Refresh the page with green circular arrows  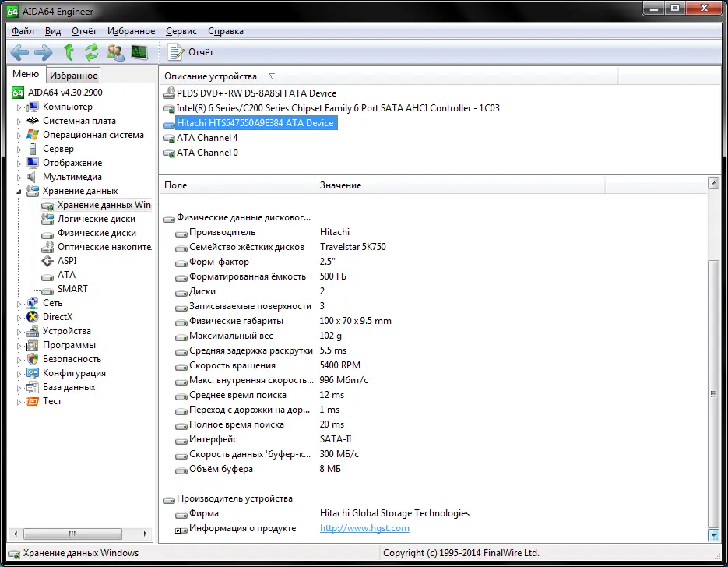tap(92, 52)
